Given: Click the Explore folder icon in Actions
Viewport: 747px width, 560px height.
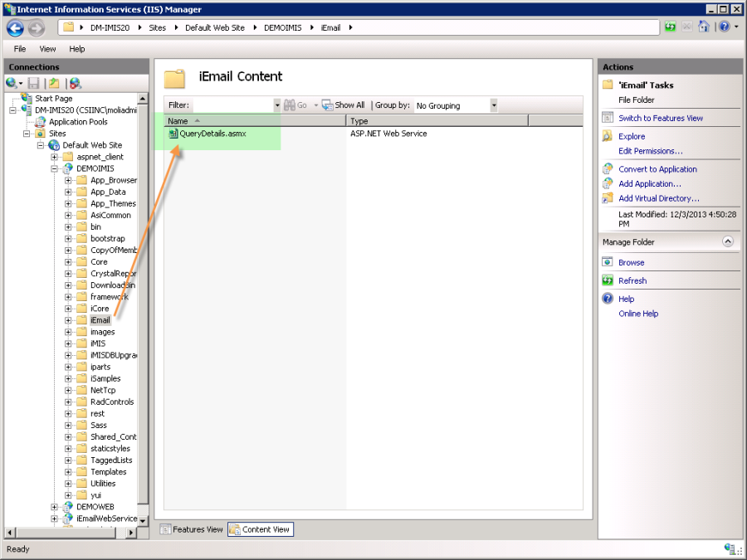Looking at the screenshot, I should 608,136.
